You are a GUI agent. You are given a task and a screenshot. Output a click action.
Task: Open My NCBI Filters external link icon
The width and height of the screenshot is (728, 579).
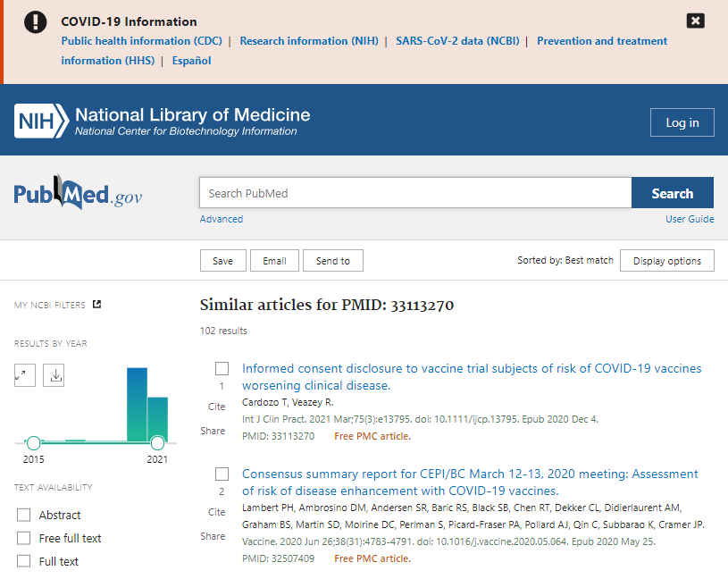point(96,305)
